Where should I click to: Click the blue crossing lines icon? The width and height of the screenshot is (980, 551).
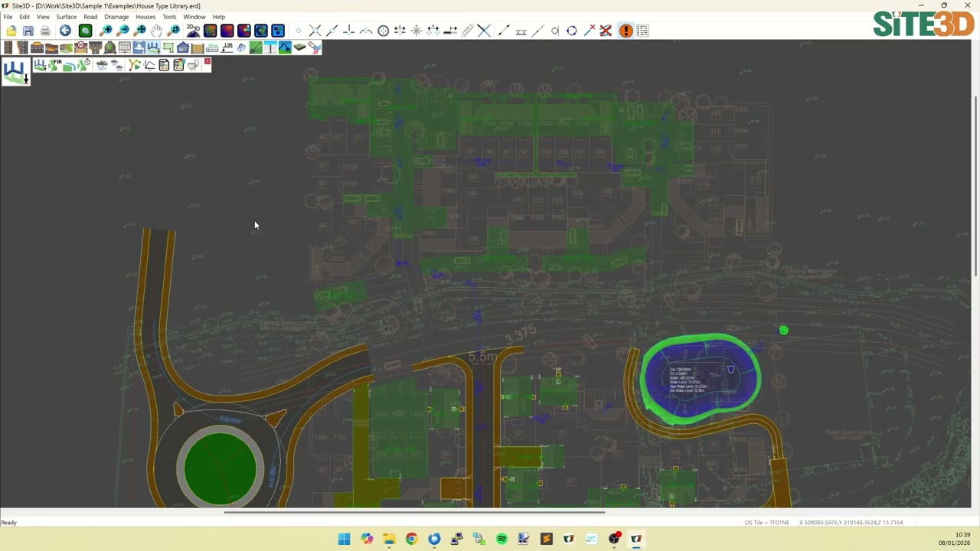pyautogui.click(x=484, y=31)
